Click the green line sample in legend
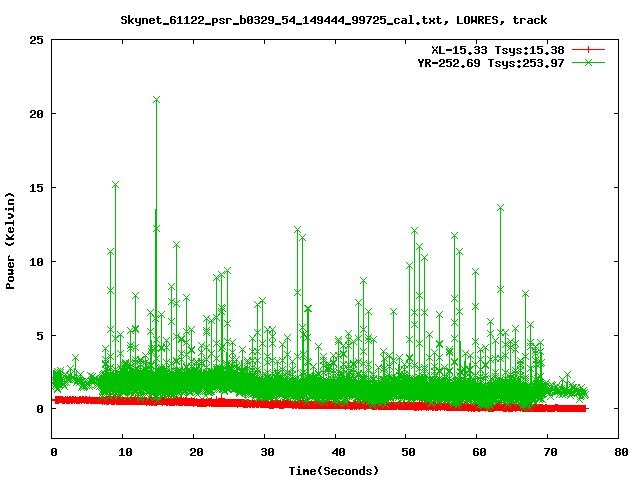Image resolution: width=640 pixels, height=480 pixels. click(x=589, y=62)
